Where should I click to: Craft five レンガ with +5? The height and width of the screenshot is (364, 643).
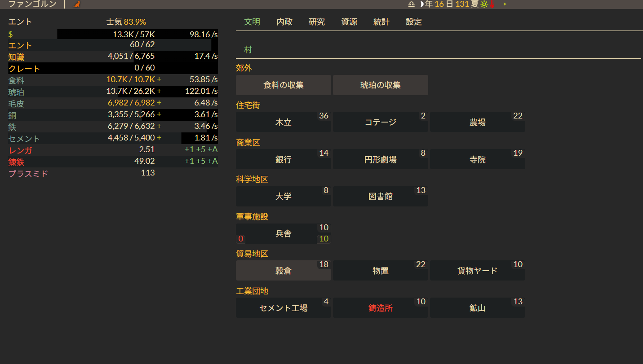tap(201, 150)
